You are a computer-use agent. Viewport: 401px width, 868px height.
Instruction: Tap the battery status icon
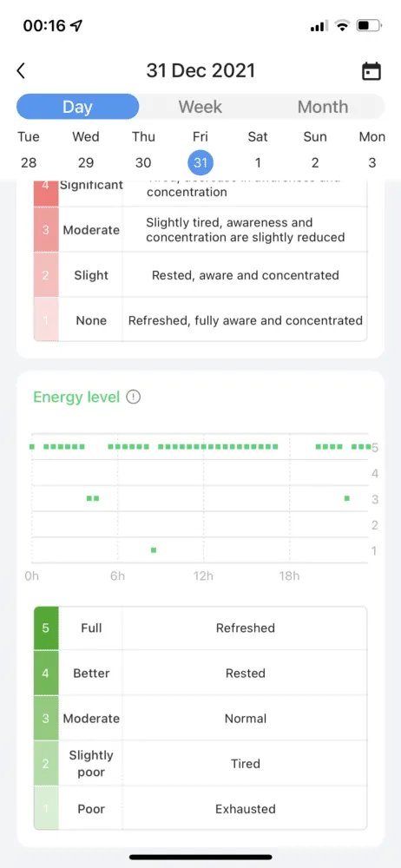coord(370,25)
